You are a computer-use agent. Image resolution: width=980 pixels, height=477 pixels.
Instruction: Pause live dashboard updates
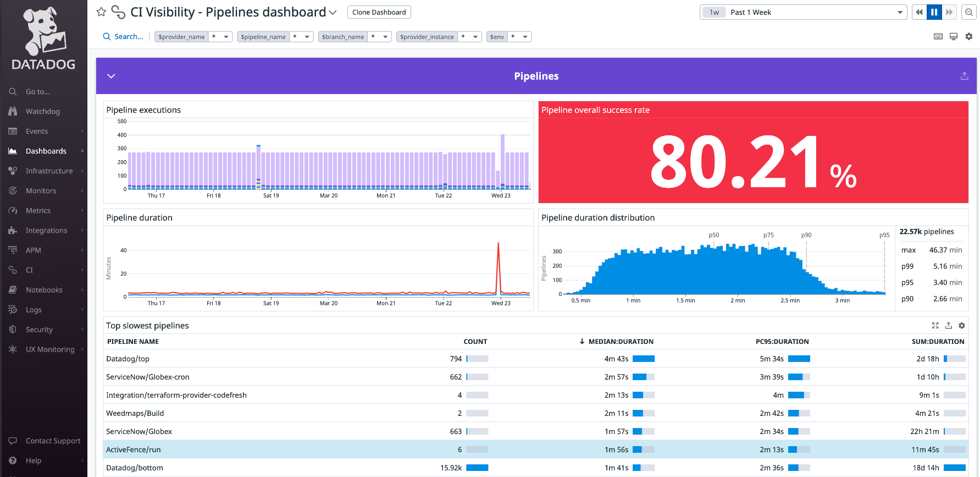(934, 12)
